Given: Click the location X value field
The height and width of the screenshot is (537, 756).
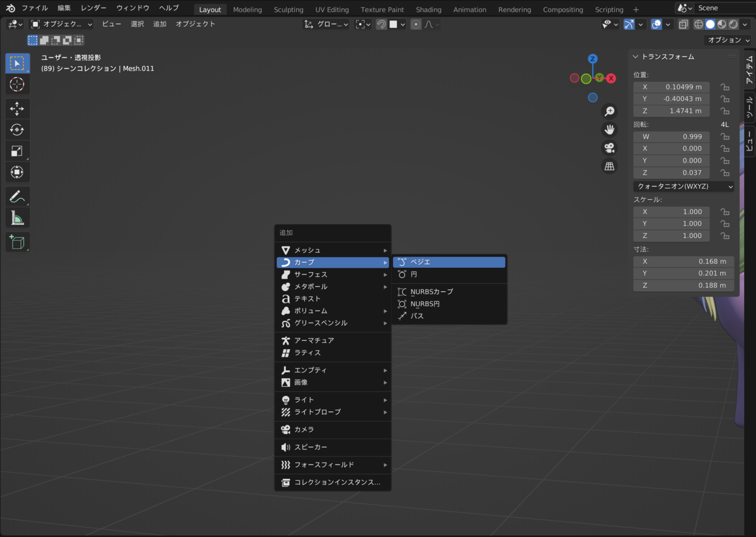Looking at the screenshot, I should pos(672,87).
